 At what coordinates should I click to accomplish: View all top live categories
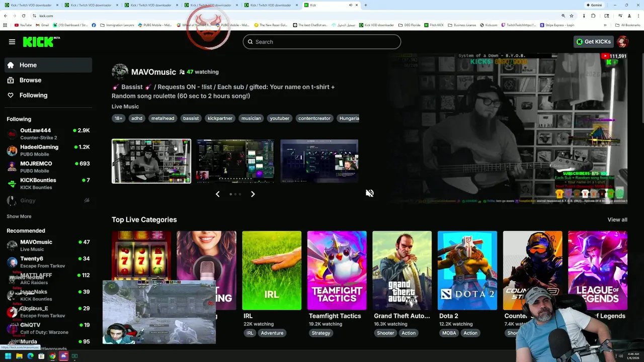click(x=617, y=220)
